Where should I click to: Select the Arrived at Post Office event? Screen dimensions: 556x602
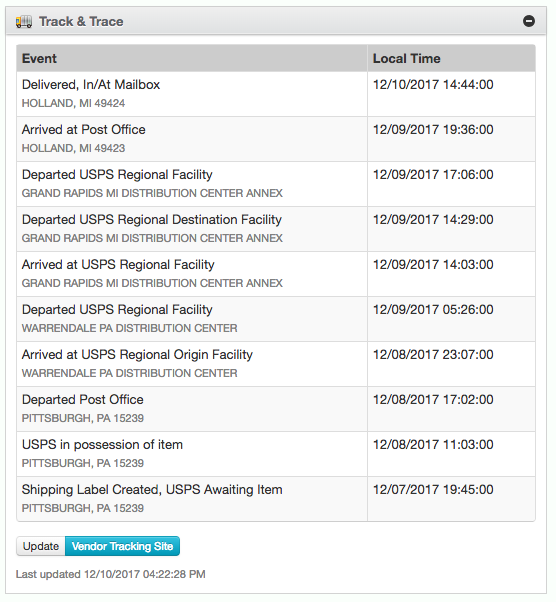click(276, 139)
